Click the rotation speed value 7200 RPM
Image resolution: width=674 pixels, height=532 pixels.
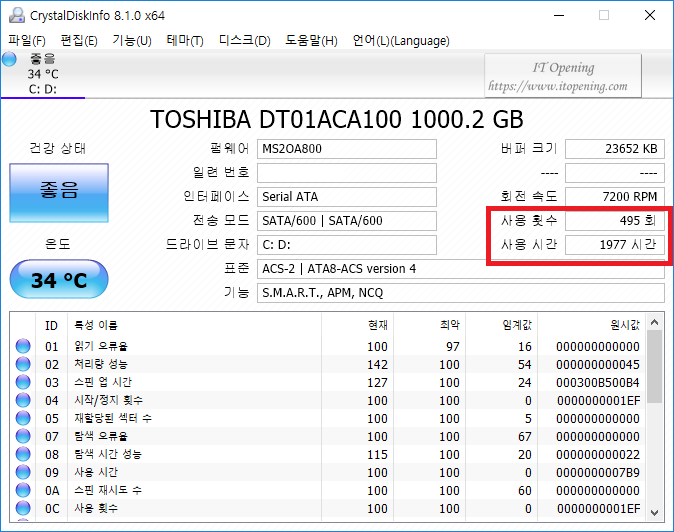(x=615, y=197)
